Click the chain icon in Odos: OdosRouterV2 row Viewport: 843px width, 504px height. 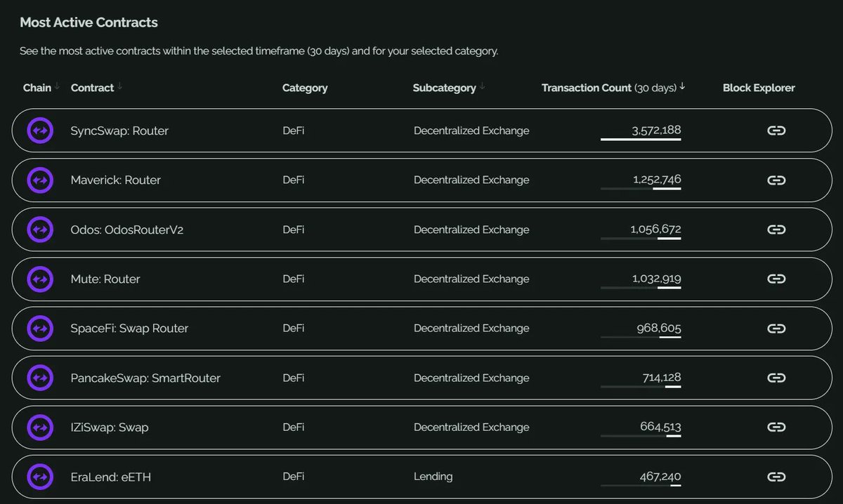[40, 230]
